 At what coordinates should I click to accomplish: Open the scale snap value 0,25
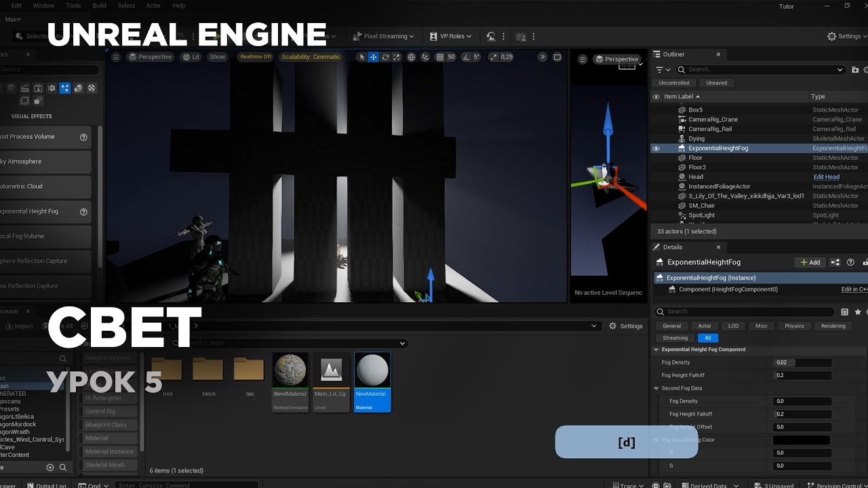[507, 57]
